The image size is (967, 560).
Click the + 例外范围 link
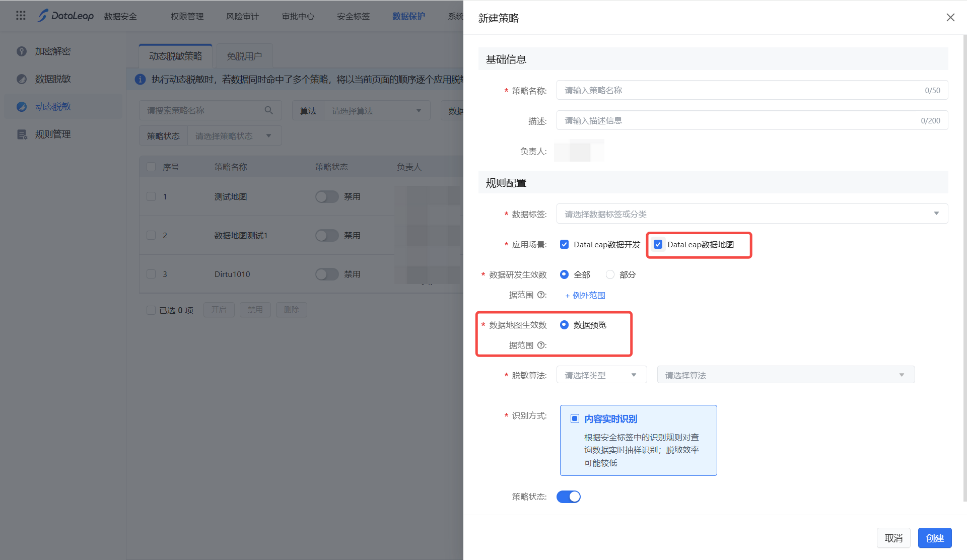coord(585,296)
